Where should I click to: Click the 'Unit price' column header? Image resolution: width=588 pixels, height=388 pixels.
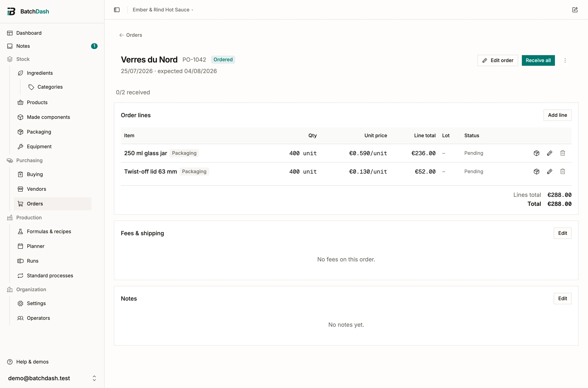pyautogui.click(x=375, y=135)
